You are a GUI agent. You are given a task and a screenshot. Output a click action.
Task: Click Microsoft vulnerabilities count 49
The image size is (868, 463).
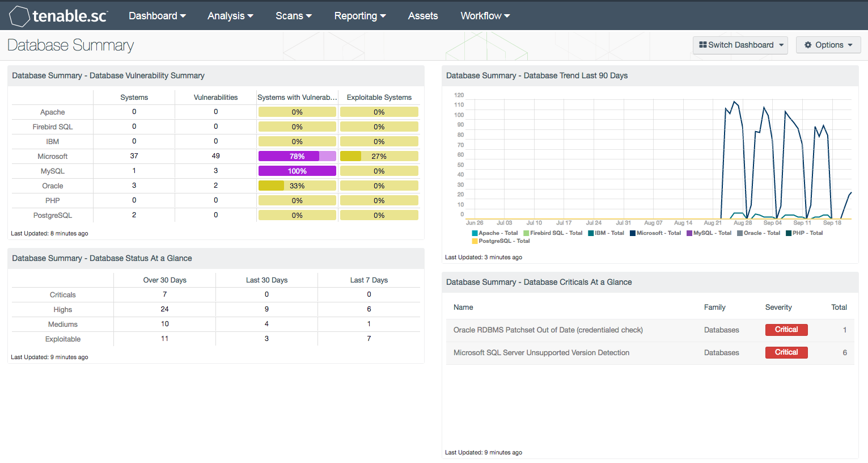pos(216,156)
